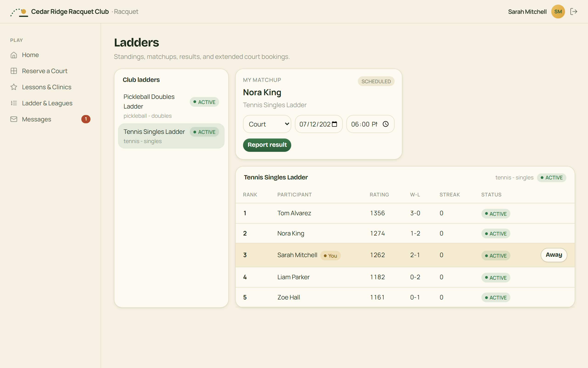Click rating value 1182
This screenshot has height=368, width=588.
(377, 277)
